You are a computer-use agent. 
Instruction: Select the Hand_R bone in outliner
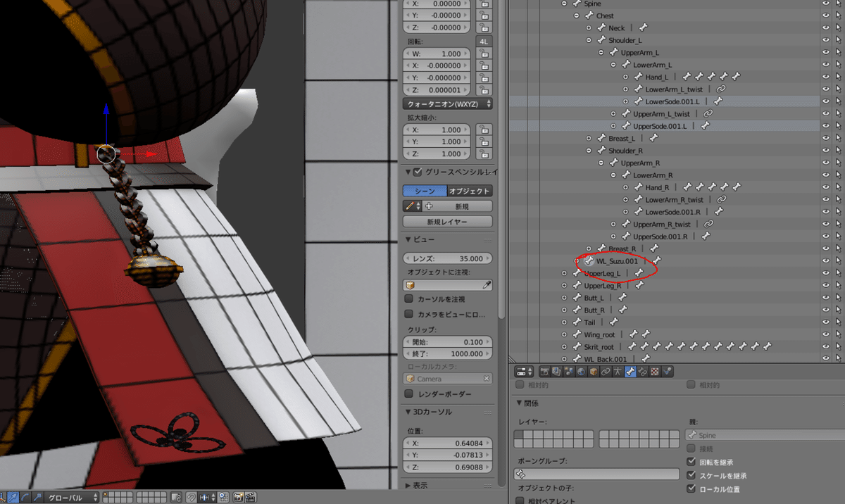click(x=657, y=187)
